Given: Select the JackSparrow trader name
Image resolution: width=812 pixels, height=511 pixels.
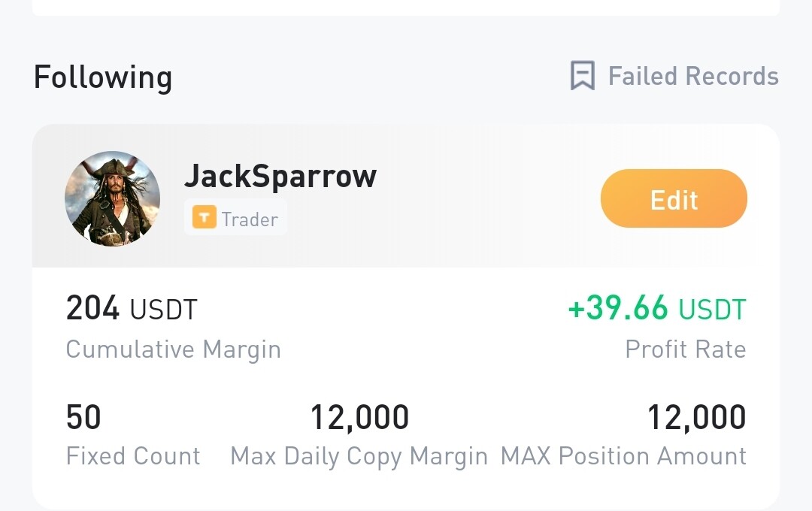Looking at the screenshot, I should point(280,176).
